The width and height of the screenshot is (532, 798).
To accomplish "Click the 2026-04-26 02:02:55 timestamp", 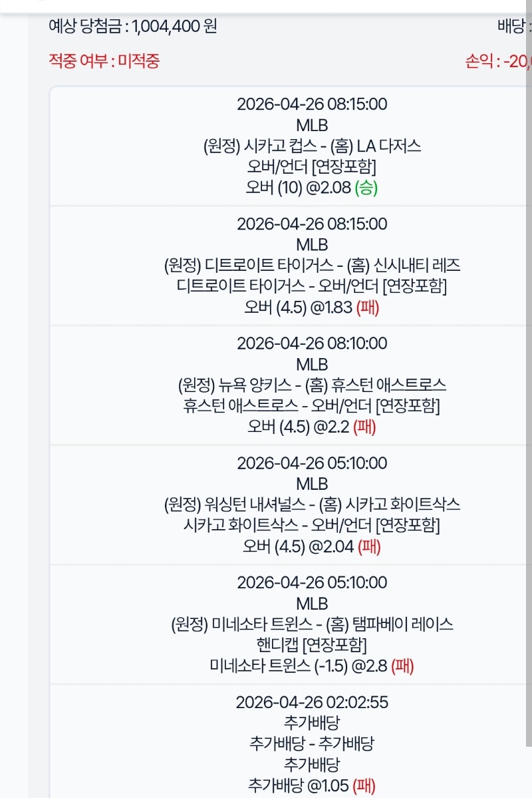I will pyautogui.click(x=312, y=703).
